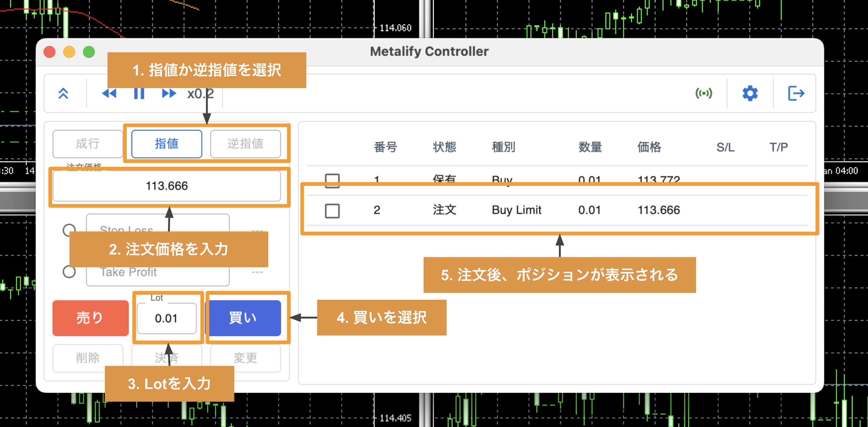
Task: Select the Take Profit radio button
Action: tap(69, 272)
